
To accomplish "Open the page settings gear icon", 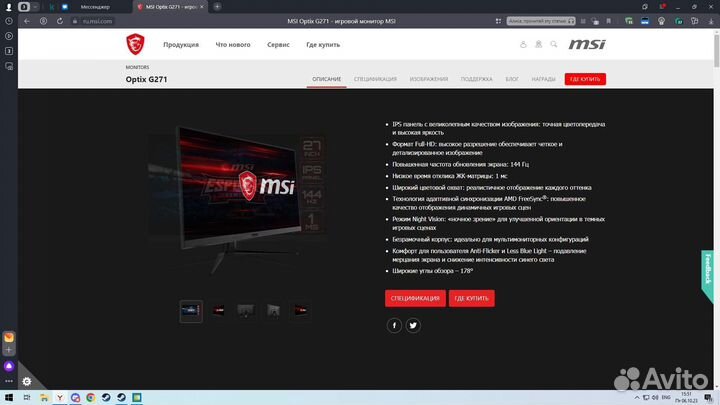I will 27,381.
